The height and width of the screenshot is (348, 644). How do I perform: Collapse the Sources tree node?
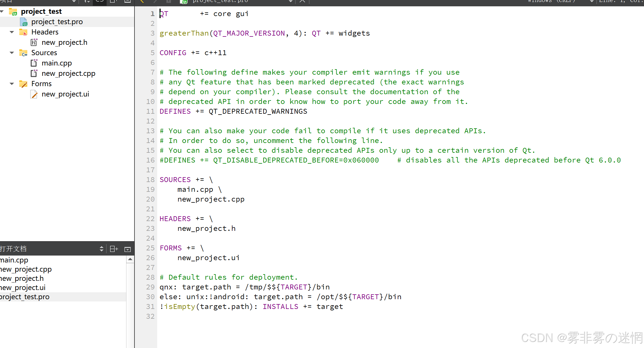coord(12,53)
